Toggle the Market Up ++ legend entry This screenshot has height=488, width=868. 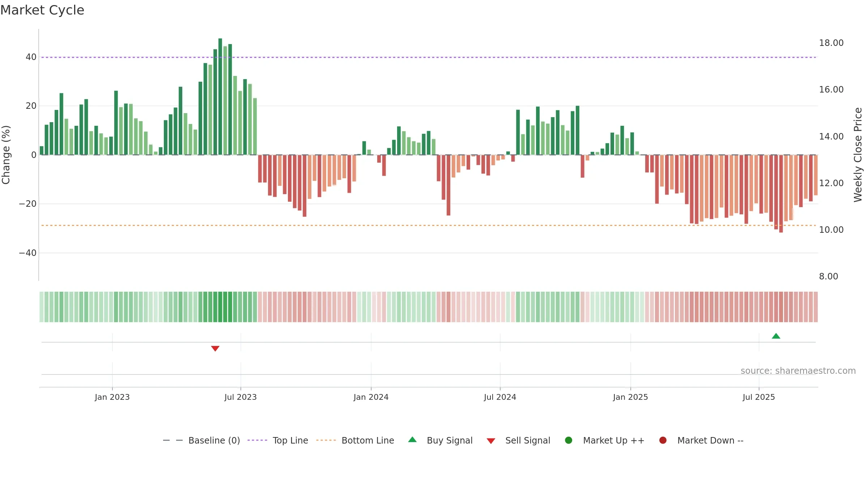point(604,440)
